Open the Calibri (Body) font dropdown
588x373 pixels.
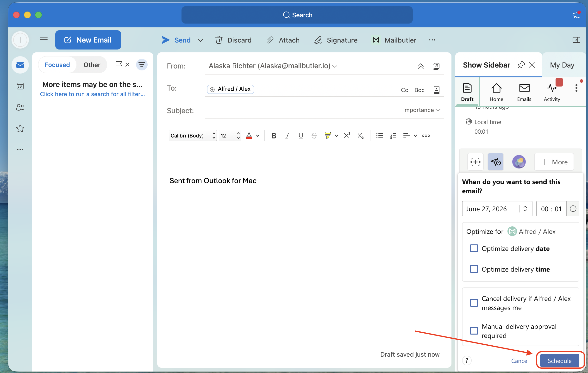[193, 136]
